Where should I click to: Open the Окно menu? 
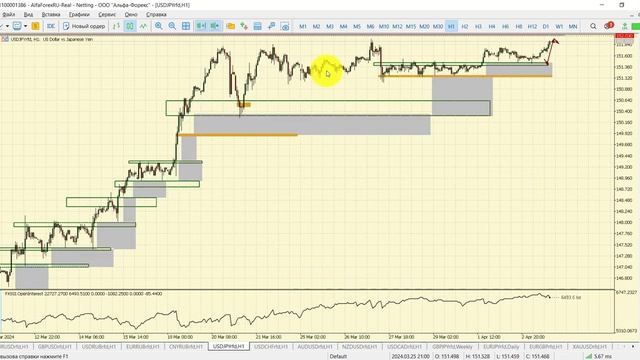point(131,14)
